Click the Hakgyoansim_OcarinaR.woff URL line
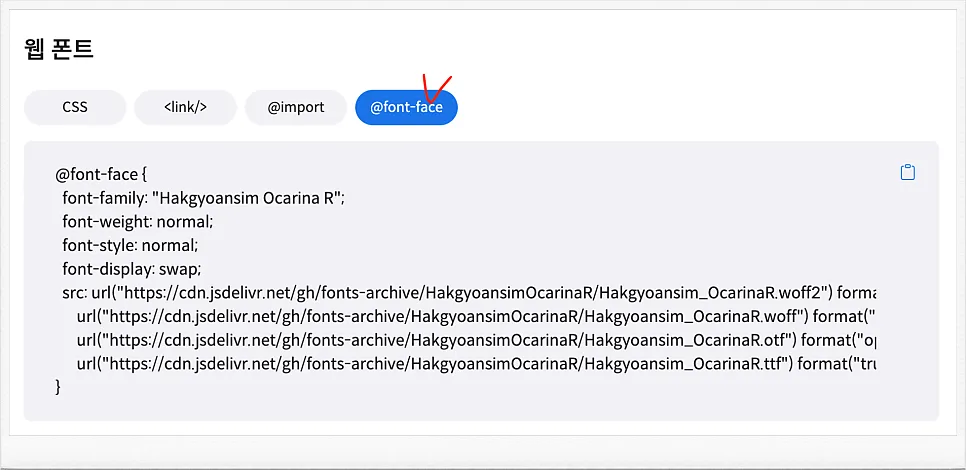 476,316
